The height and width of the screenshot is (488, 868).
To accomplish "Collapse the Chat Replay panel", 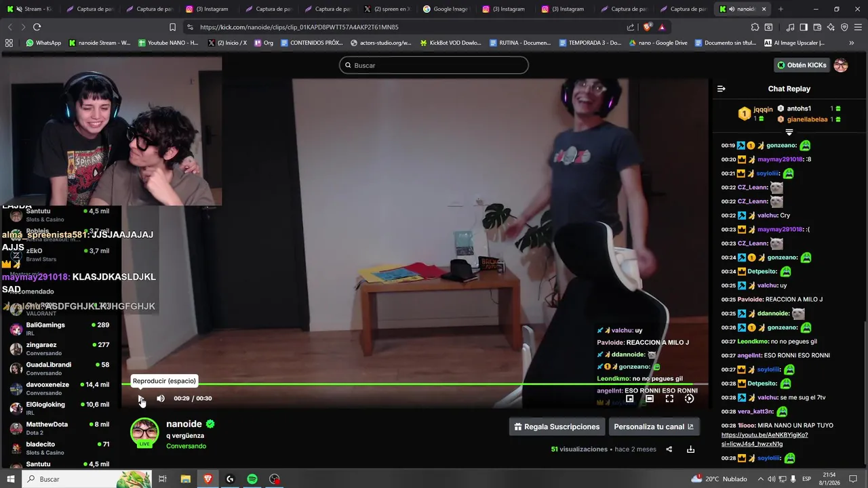I will (722, 89).
